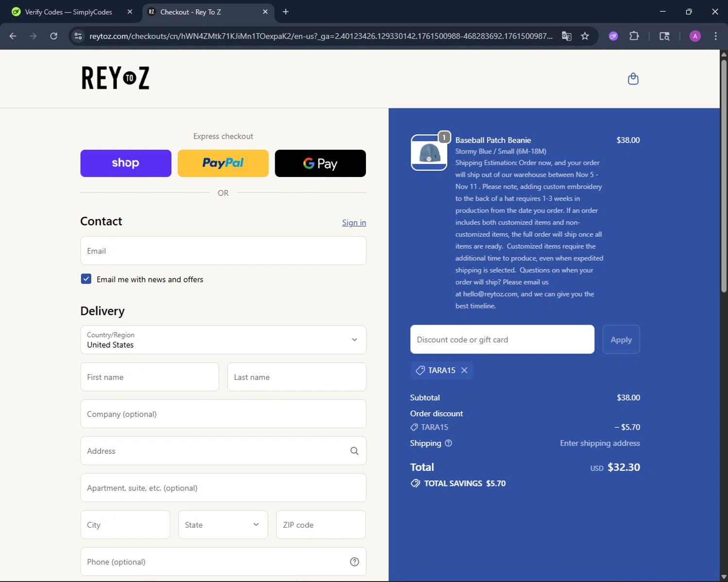The image size is (728, 582).
Task: Uncheck Email me with news and offers
Action: pos(86,279)
